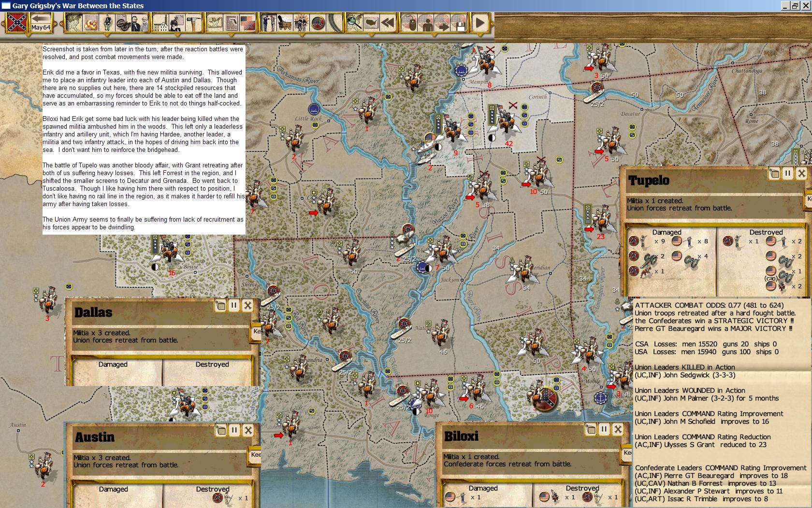Select the cannon artillery icon
This screenshot has width=812, height=508.
[x=122, y=22]
